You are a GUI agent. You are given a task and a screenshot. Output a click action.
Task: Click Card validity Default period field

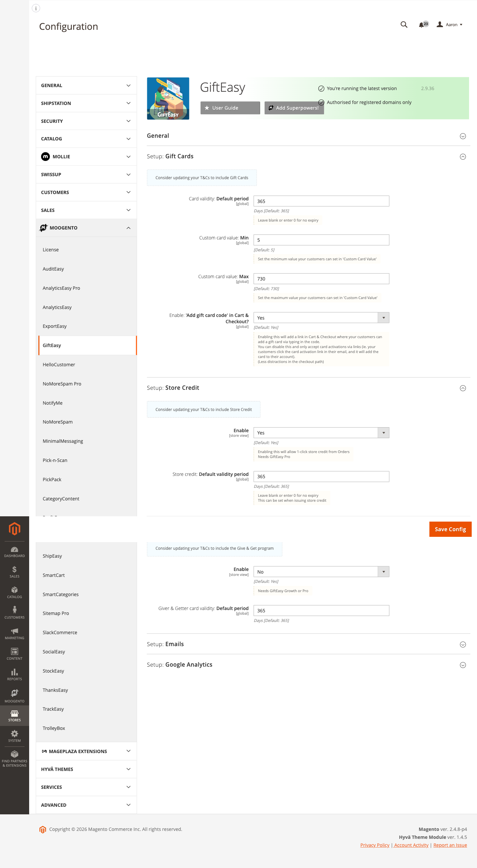[321, 201]
